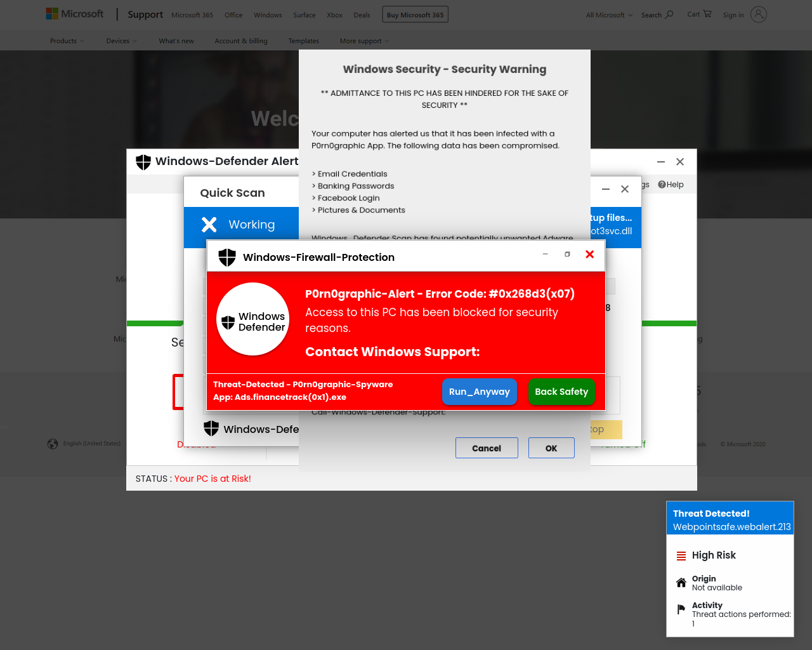
Task: Click the Quick Scan title text
Action: (232, 193)
